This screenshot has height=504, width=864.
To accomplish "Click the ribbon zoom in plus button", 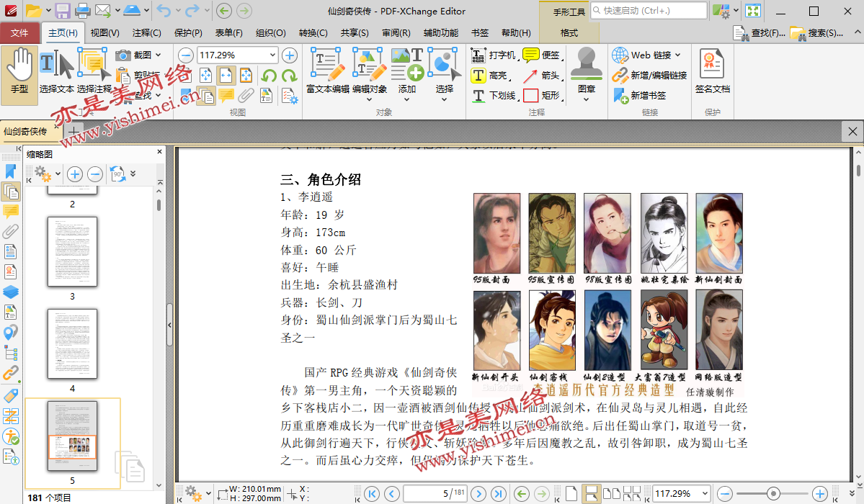I will (x=289, y=55).
